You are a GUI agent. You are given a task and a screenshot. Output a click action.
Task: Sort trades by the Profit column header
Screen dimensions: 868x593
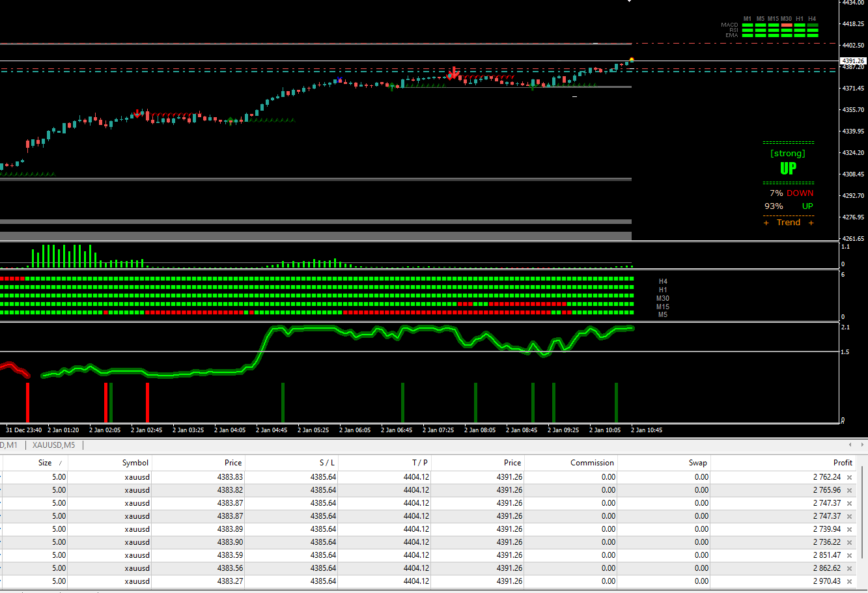pos(842,463)
